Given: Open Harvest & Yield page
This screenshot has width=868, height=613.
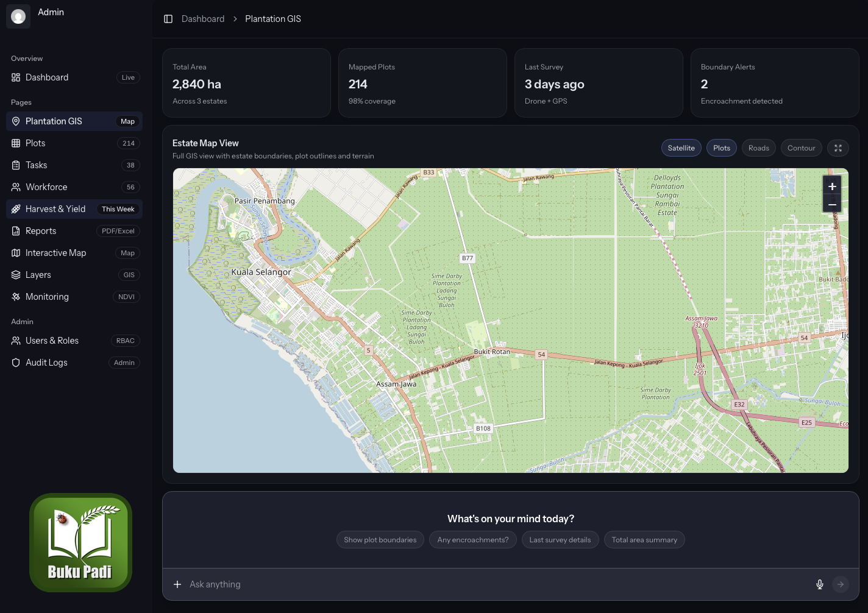Looking at the screenshot, I should [74, 209].
